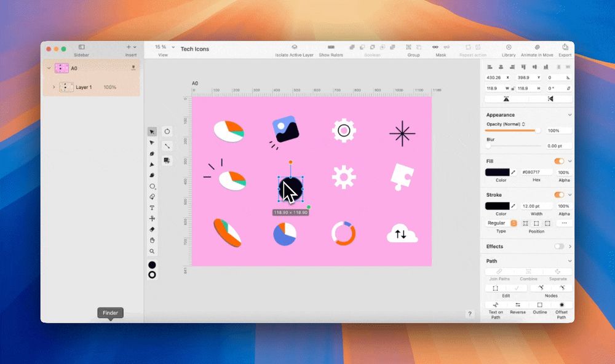Click Animate in Move icon

click(537, 47)
